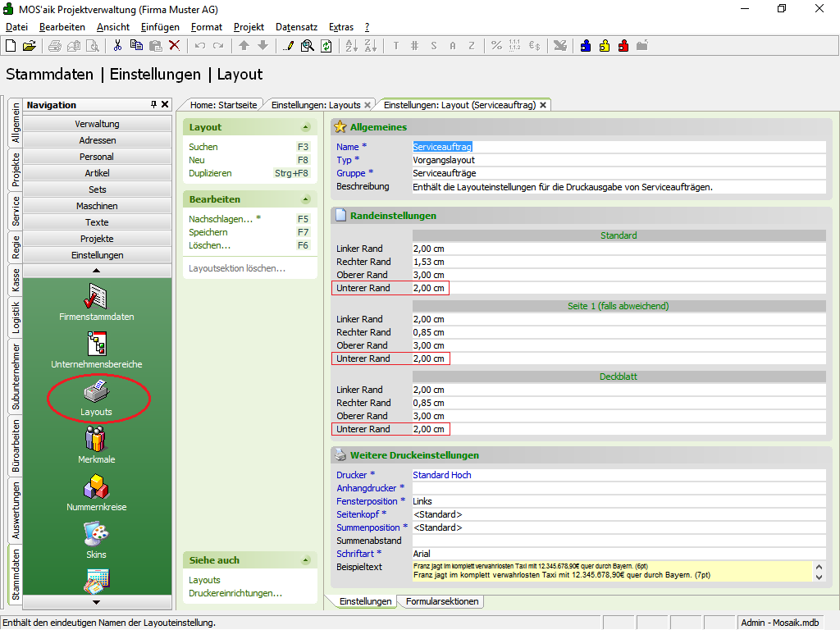Click Löschen… in Bearbeiten group
Screen dimensions: 840x630
click(x=209, y=245)
